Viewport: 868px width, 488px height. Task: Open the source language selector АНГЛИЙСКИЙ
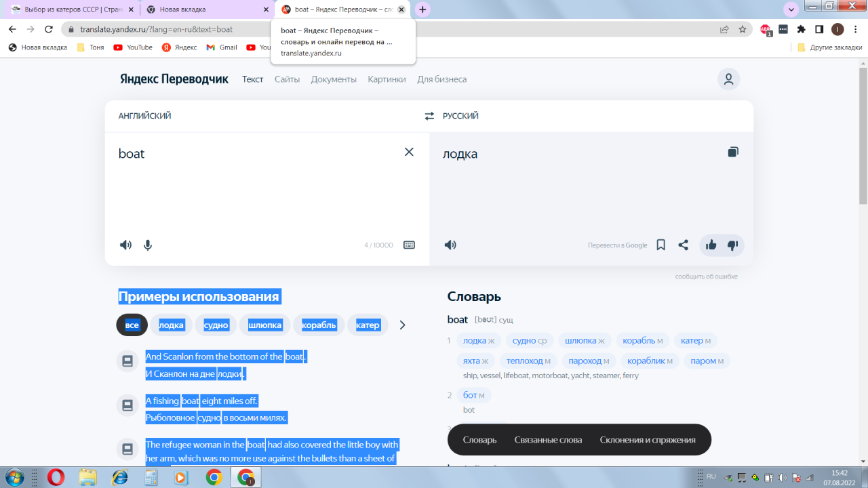pyautogui.click(x=144, y=116)
